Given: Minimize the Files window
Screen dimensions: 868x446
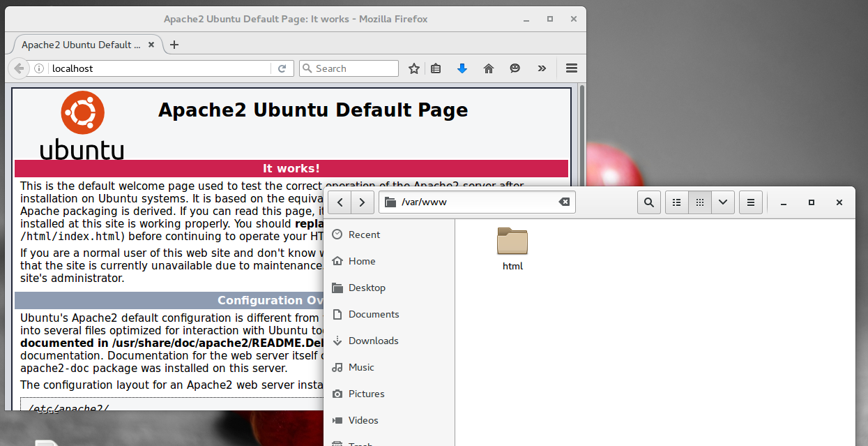Looking at the screenshot, I should (x=784, y=202).
